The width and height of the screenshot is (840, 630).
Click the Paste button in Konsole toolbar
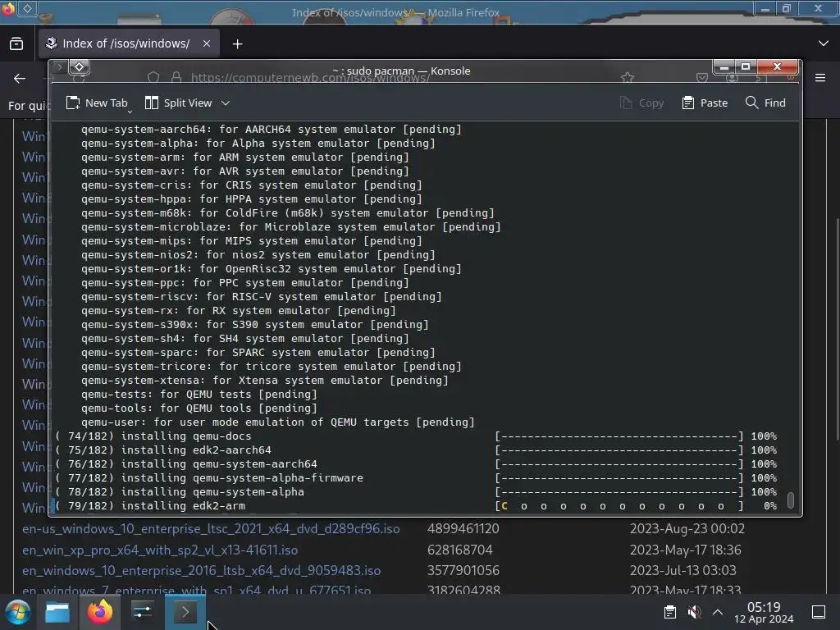[705, 103]
